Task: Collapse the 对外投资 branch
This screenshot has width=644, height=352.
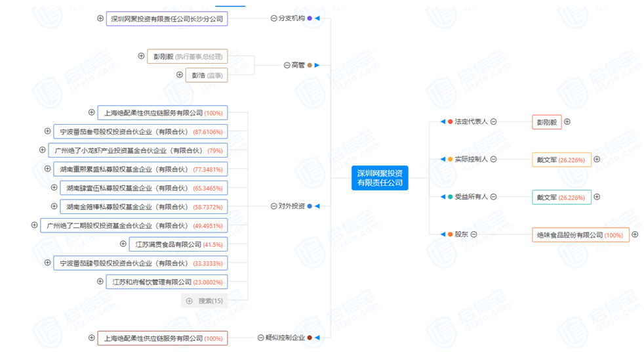Action: coord(273,206)
